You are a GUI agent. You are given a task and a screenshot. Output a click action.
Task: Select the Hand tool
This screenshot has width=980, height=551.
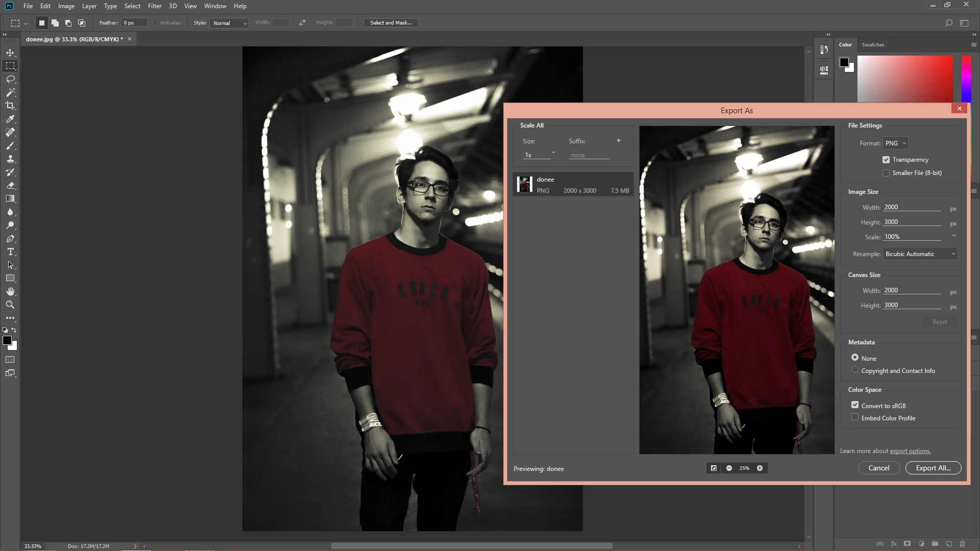10,291
